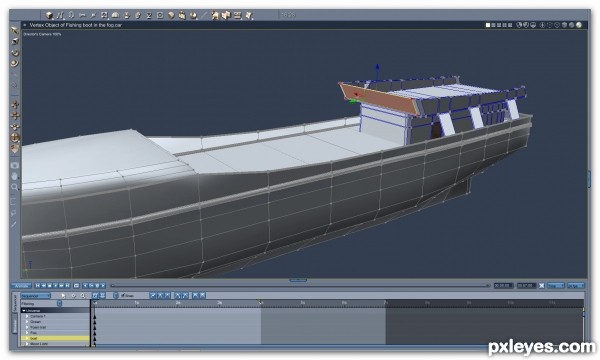
Task: Switch to the Browser side tab
Action: point(15,325)
